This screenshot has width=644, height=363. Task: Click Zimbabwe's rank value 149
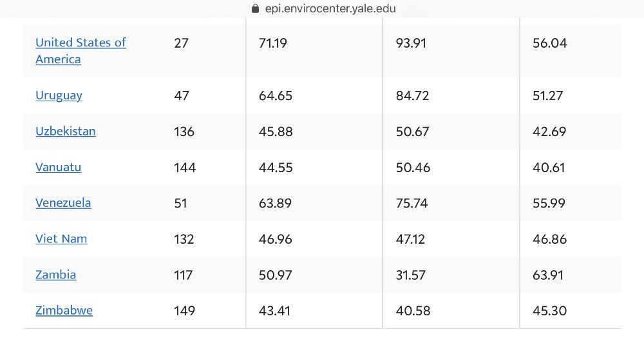tap(184, 311)
